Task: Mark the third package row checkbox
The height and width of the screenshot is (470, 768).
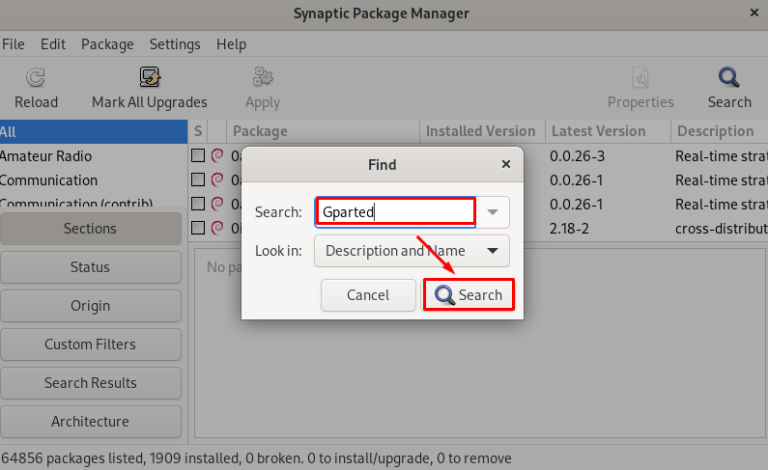Action: [x=198, y=204]
